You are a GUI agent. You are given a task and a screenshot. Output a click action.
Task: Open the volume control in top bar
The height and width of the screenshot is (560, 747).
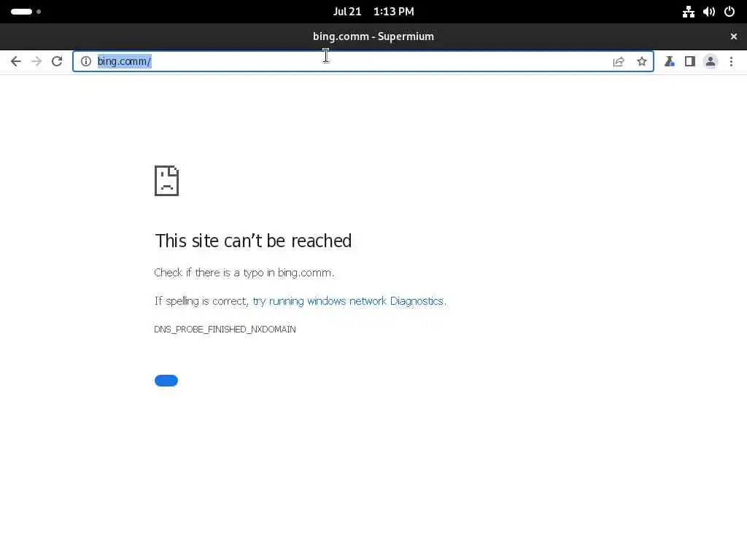(x=709, y=12)
